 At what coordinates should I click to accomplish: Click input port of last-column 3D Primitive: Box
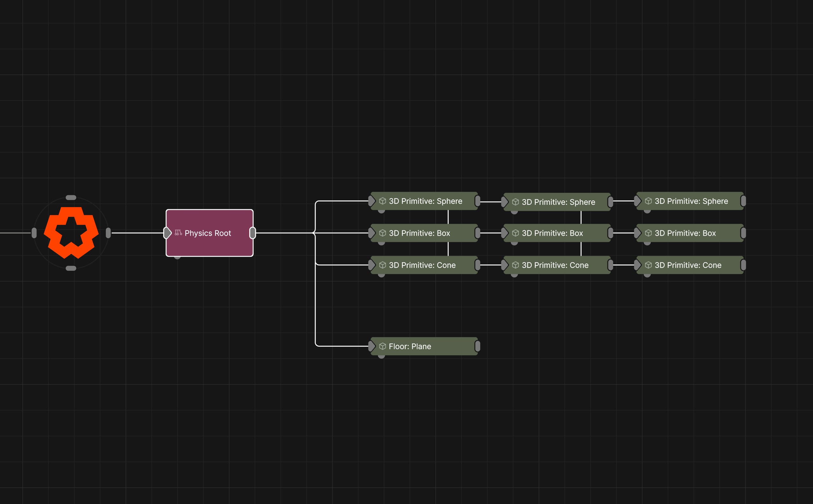(637, 233)
